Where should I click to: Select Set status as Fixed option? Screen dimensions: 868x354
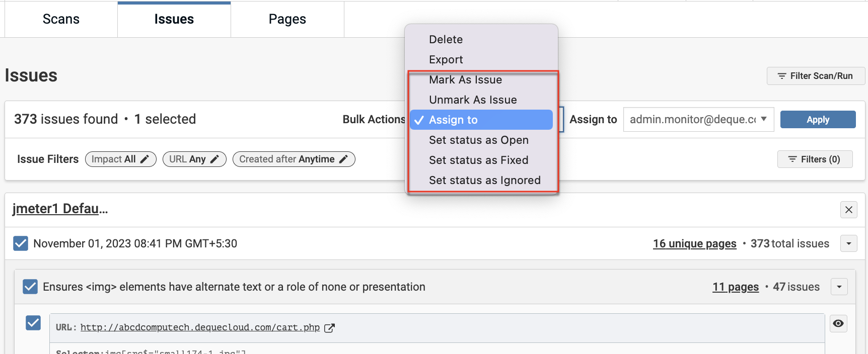(478, 160)
